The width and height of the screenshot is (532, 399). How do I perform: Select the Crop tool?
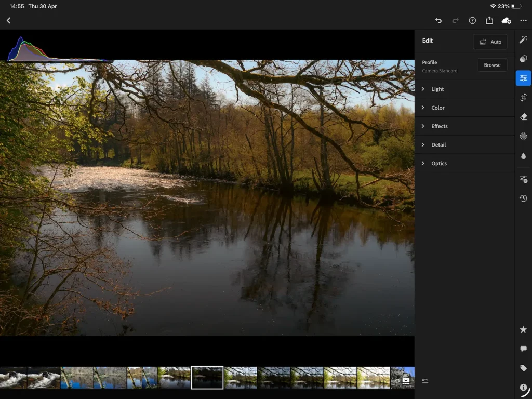pos(523,97)
